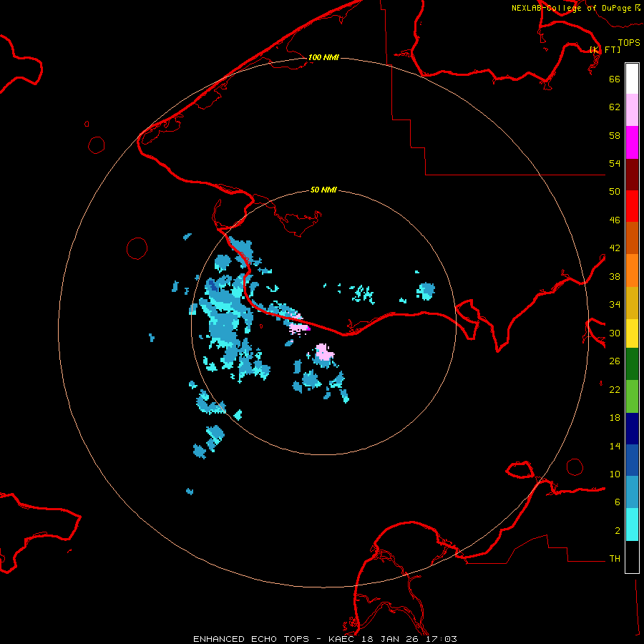This screenshot has height=644, width=644.
Task: Select the legend value "34"
Action: pos(615,305)
